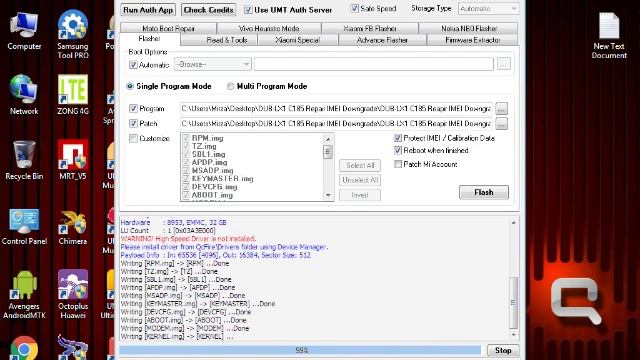Click boot file path field
Screen dimensions: 640x360
point(373,64)
